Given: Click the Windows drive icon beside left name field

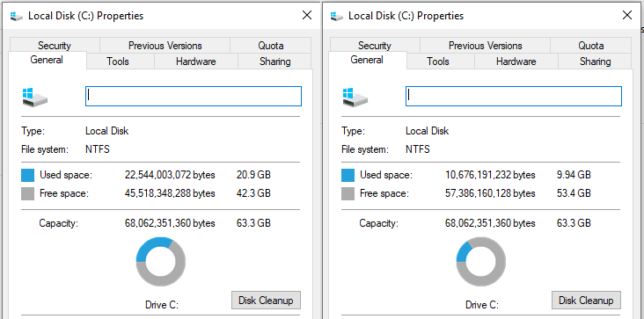Looking at the screenshot, I should [x=35, y=98].
